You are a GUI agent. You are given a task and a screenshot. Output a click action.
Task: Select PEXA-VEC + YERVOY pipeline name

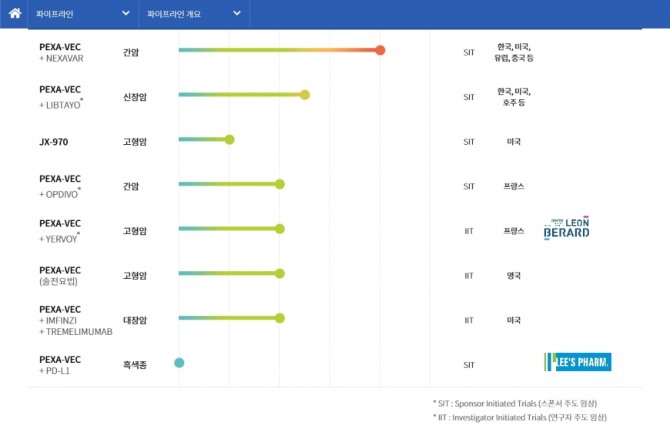60,231
